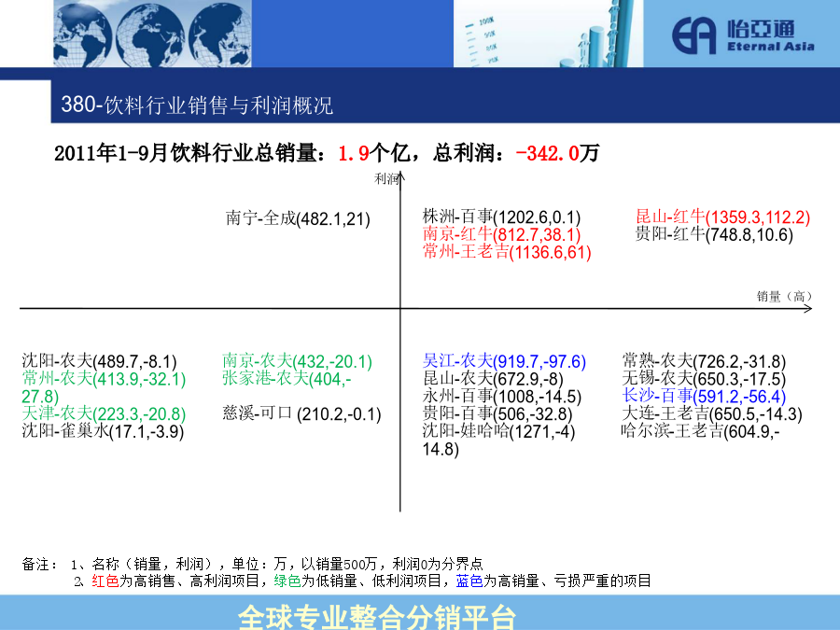Viewport: 840px width, 630px height.
Task: Click the green entry 常州-农夫(413.9,-32.1)
Action: point(104,379)
